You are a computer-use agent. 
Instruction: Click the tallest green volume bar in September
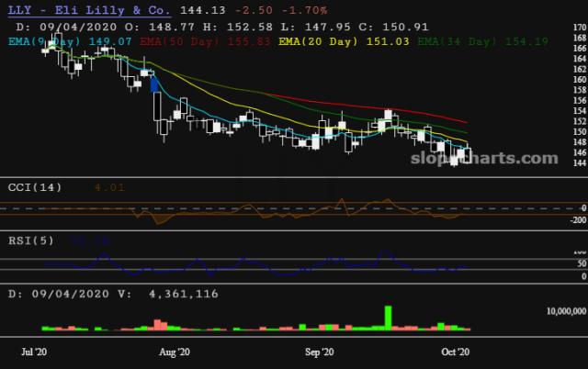pos(389,317)
